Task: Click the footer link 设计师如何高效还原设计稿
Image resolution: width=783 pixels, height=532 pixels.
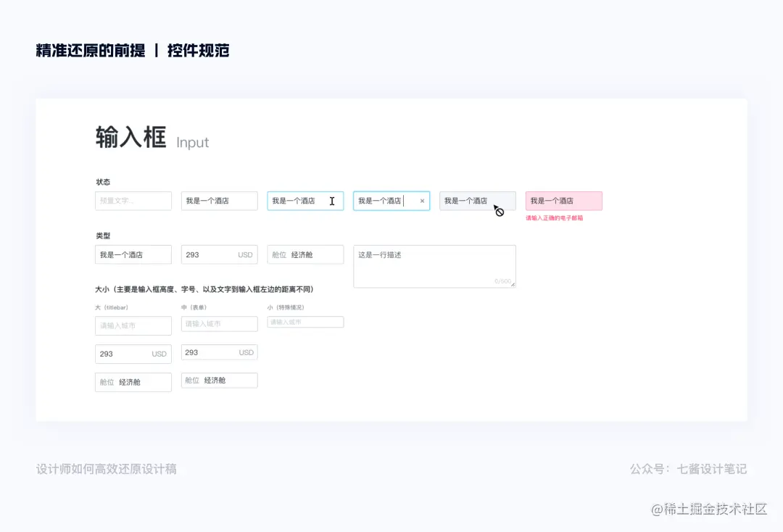Action: coord(107,470)
